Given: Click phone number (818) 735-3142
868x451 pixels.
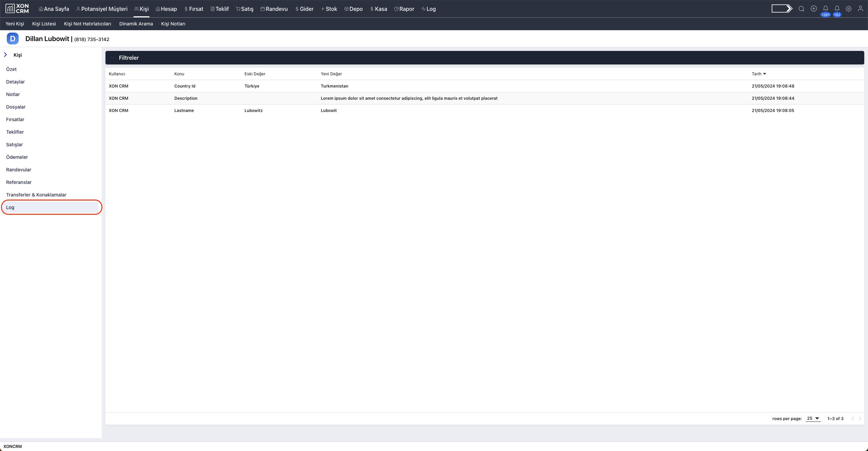Looking at the screenshot, I should point(92,39).
